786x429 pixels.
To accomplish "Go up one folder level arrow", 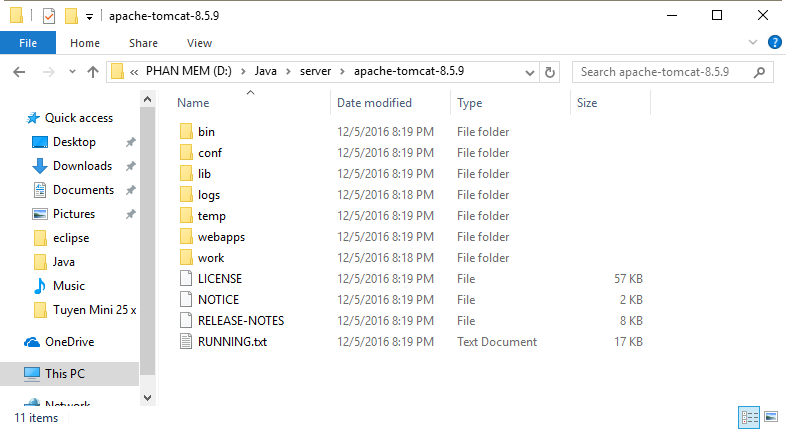I will click(x=93, y=72).
